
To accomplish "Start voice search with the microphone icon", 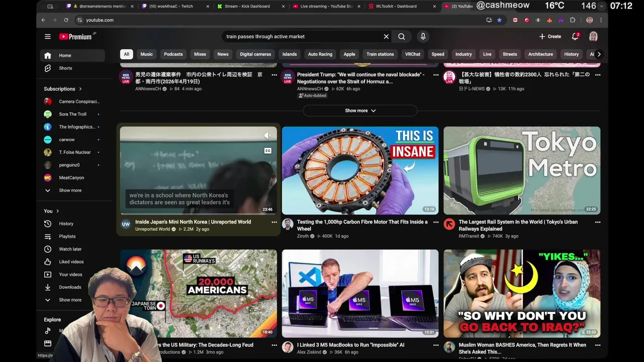I will coord(423,36).
